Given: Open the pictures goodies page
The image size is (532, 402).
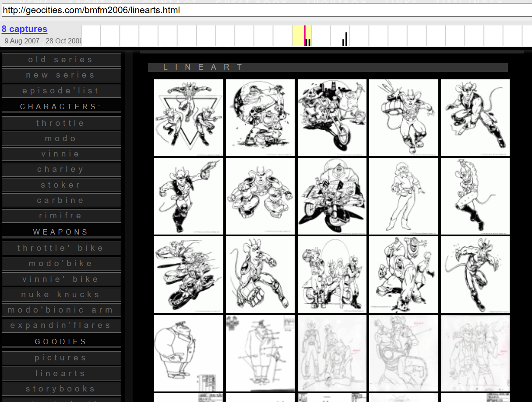Looking at the screenshot, I should pos(61,358).
